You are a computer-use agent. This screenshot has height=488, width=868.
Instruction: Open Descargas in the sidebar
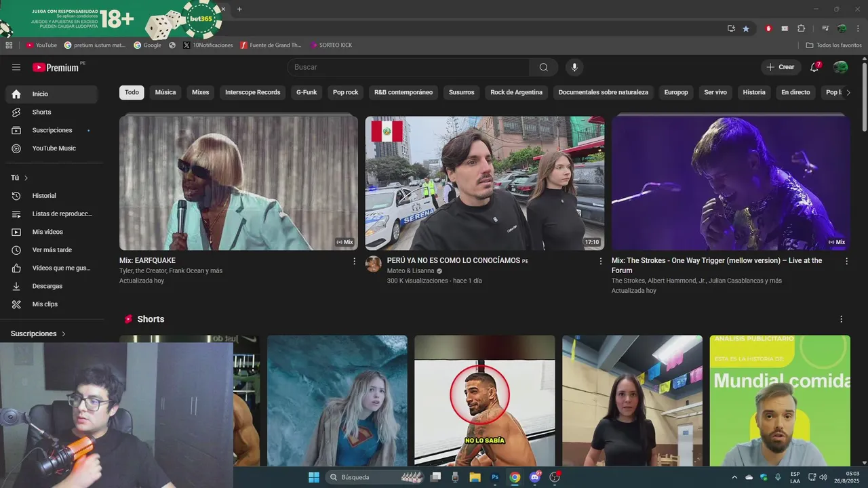(52, 286)
